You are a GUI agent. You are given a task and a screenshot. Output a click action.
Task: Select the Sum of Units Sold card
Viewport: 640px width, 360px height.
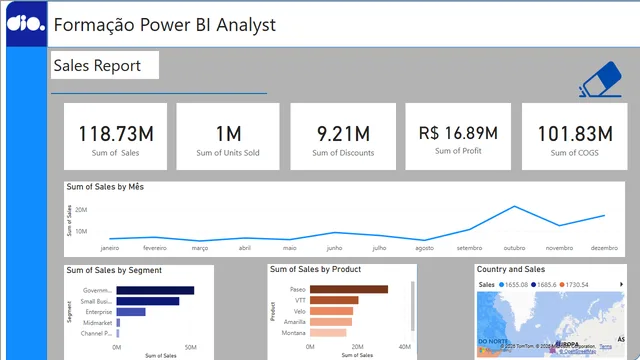pyautogui.click(x=228, y=136)
